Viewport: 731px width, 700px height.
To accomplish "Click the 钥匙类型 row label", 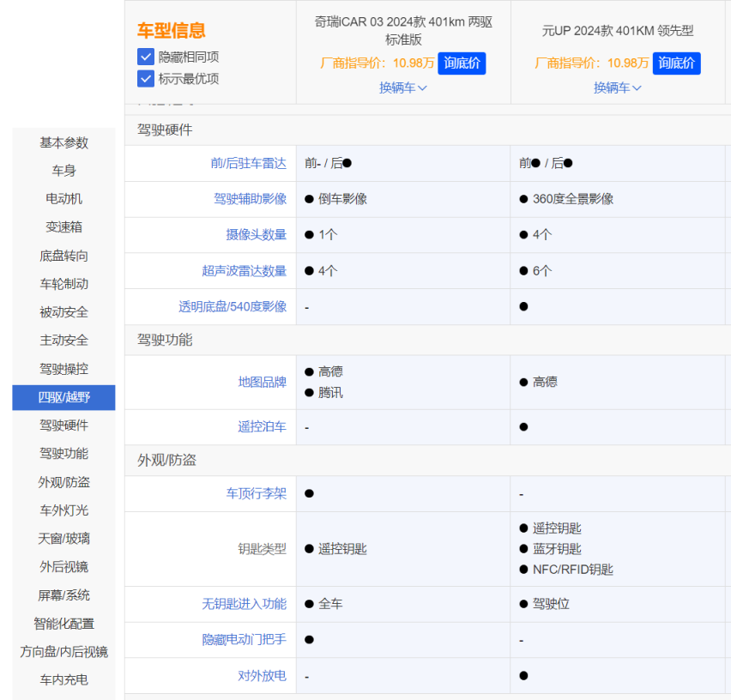I will point(263,549).
